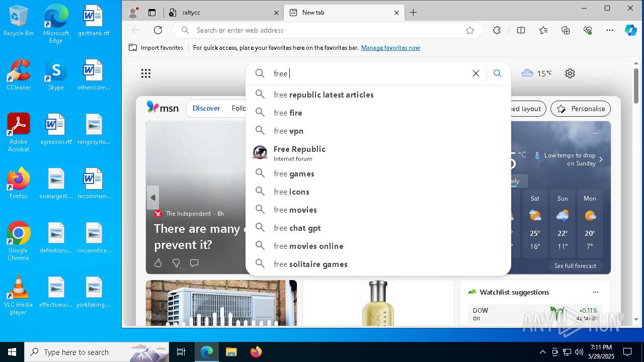Open the volume control tray icon
Viewport: 644px width, 362px height.
click(x=579, y=352)
